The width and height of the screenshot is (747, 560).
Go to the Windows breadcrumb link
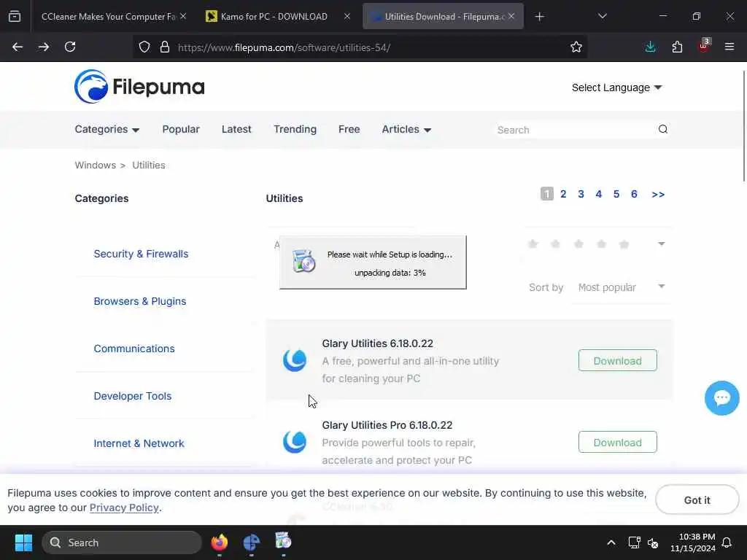click(x=96, y=165)
